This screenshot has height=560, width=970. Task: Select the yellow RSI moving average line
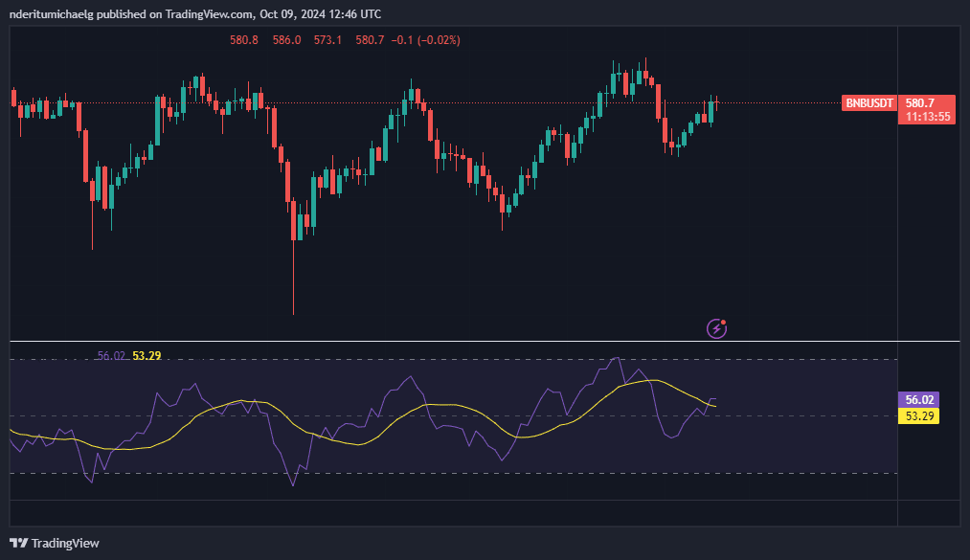click(239, 401)
